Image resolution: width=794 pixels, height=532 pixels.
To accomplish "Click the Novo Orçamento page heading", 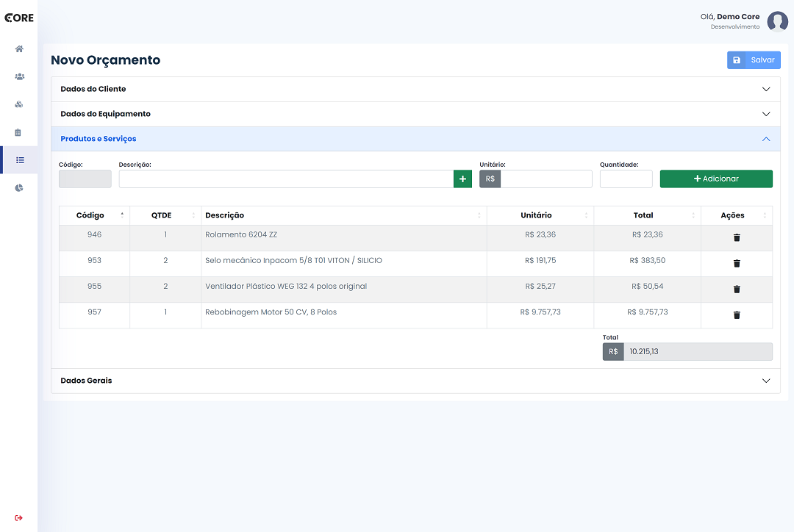I will tap(105, 60).
